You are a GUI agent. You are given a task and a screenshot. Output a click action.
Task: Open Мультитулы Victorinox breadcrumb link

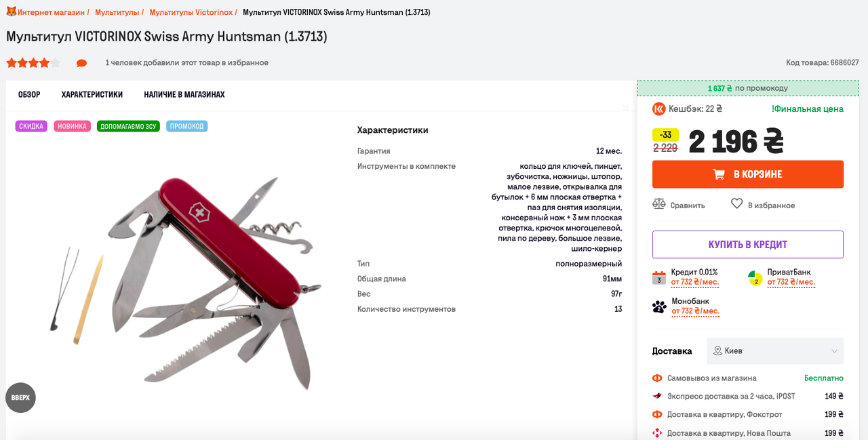[x=191, y=12]
